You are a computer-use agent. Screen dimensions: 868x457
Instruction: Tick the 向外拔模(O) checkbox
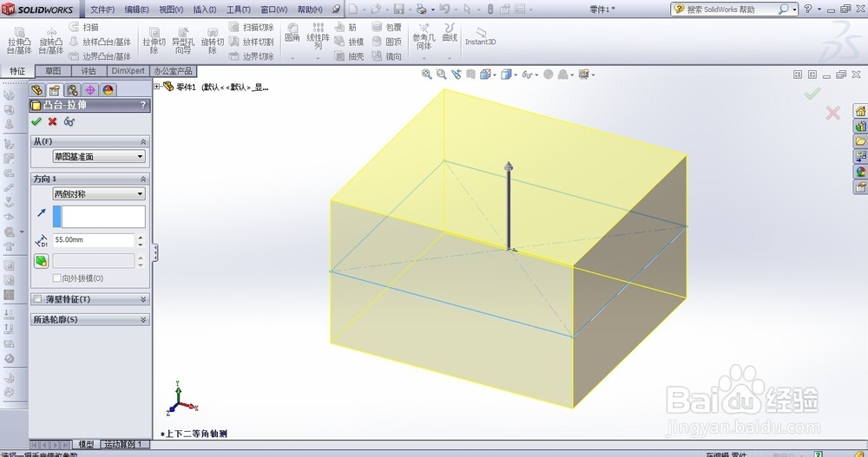pos(56,278)
